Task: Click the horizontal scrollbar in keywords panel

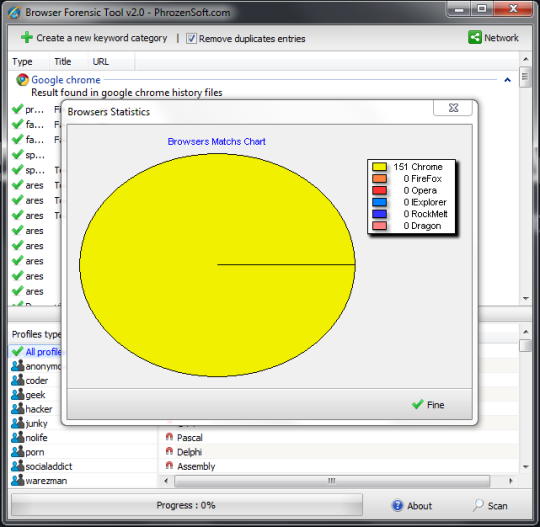Action: click(332, 481)
